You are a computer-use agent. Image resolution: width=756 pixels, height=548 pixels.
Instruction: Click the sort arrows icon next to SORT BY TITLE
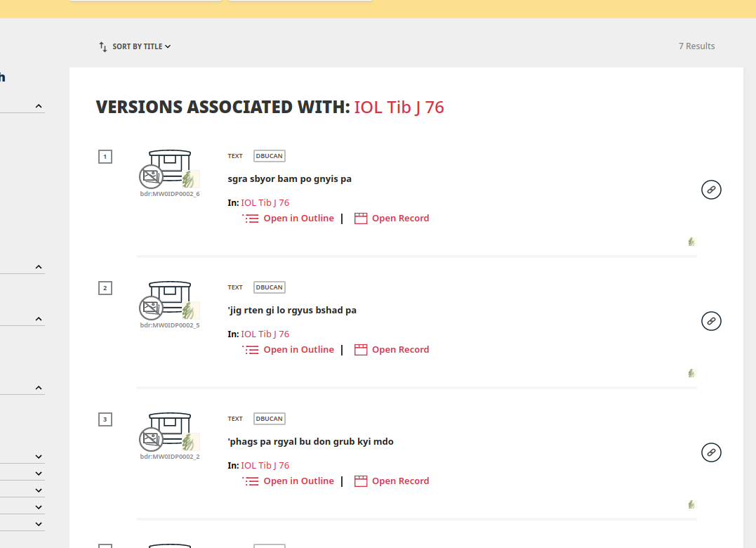point(102,46)
